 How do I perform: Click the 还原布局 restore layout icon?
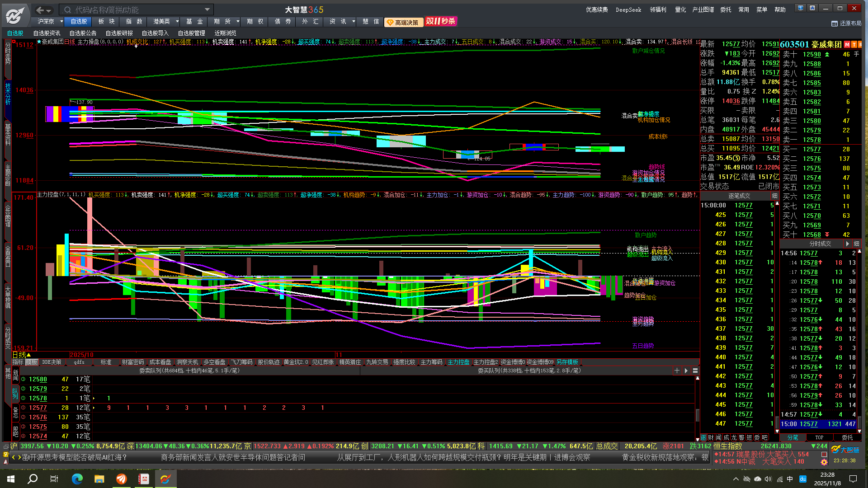pos(835,23)
